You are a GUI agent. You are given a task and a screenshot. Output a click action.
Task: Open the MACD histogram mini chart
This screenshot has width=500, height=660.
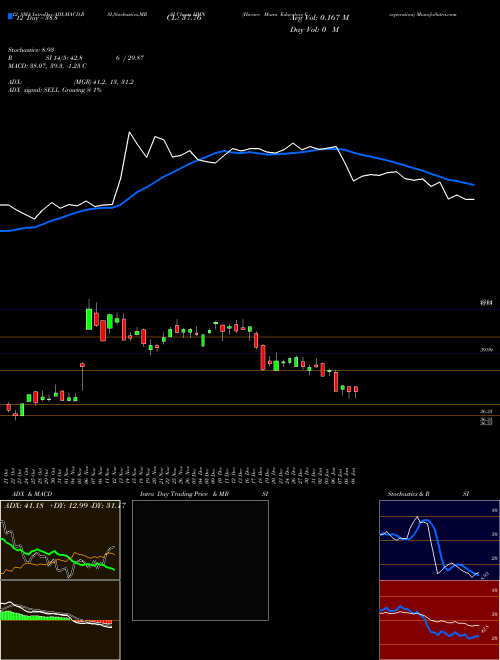click(x=60, y=620)
